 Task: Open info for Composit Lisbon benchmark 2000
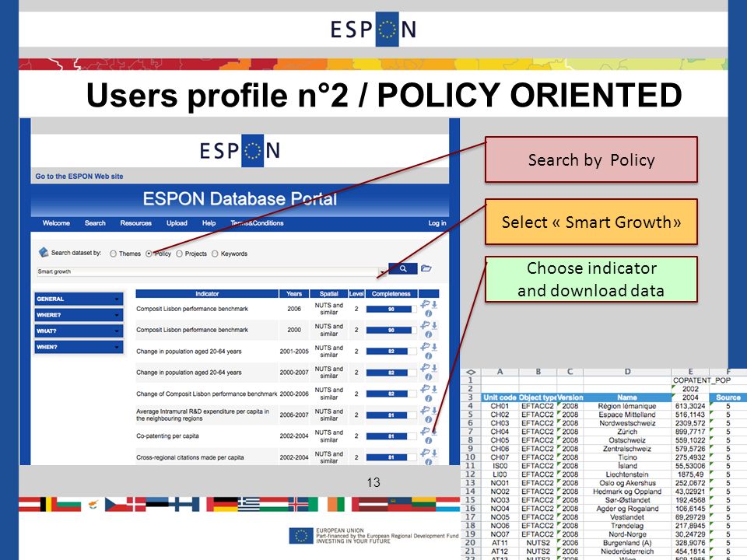(x=428, y=334)
